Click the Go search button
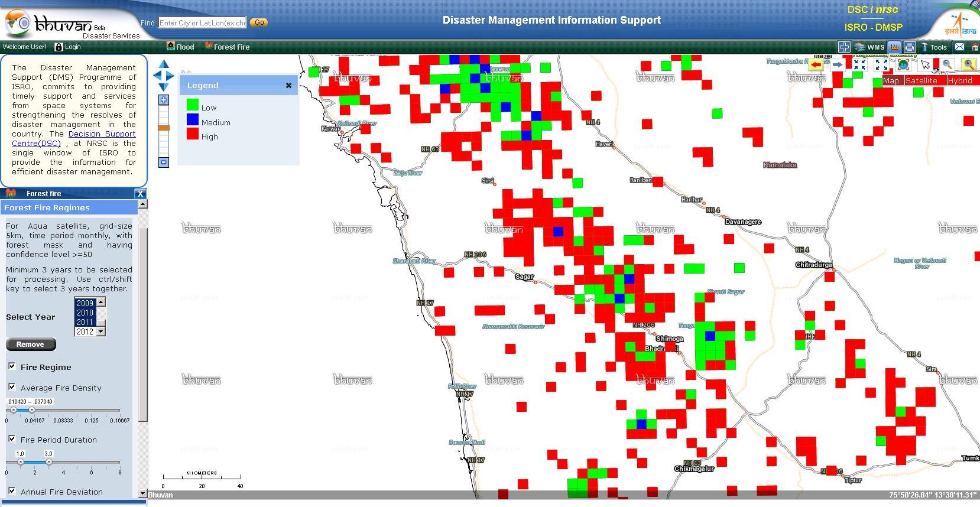The width and height of the screenshot is (980, 507). pos(259,22)
